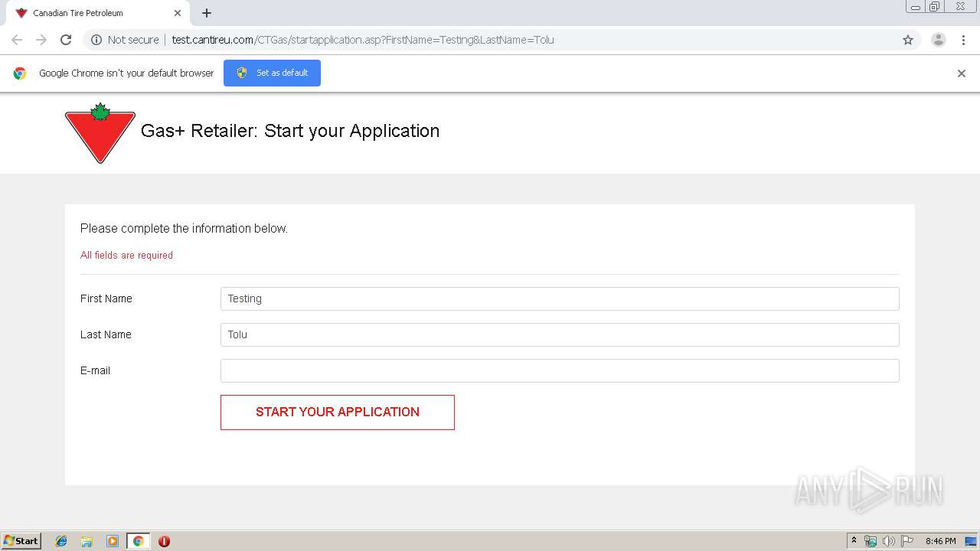980x551 pixels.
Task: Click Set as default button
Action: click(x=272, y=73)
